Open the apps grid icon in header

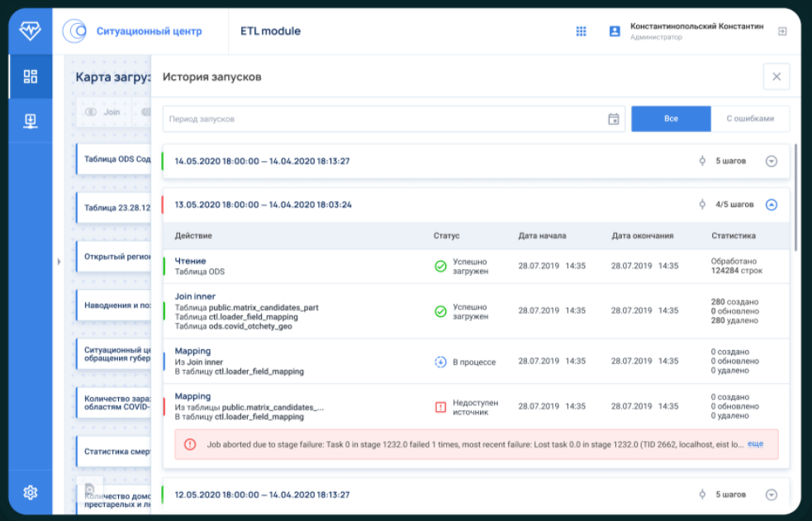[581, 31]
